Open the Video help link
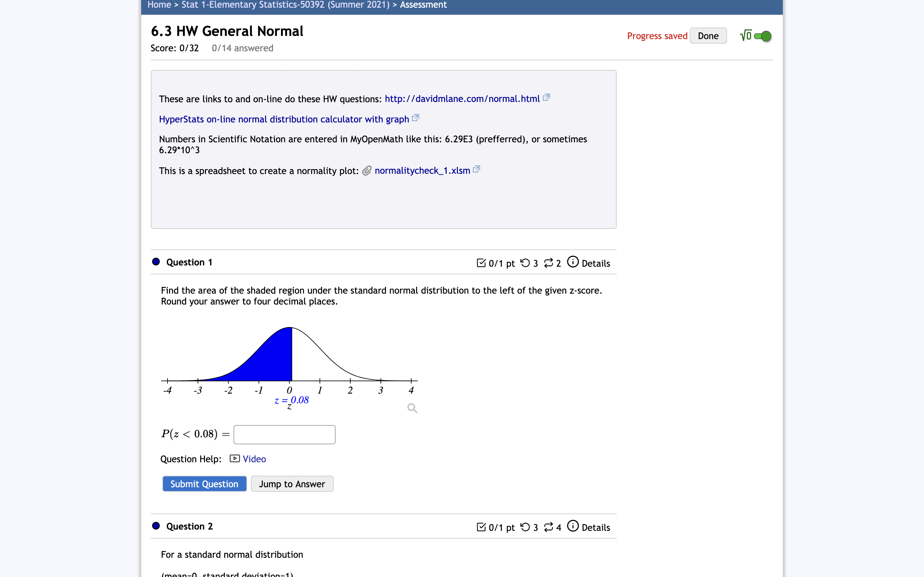 [254, 459]
